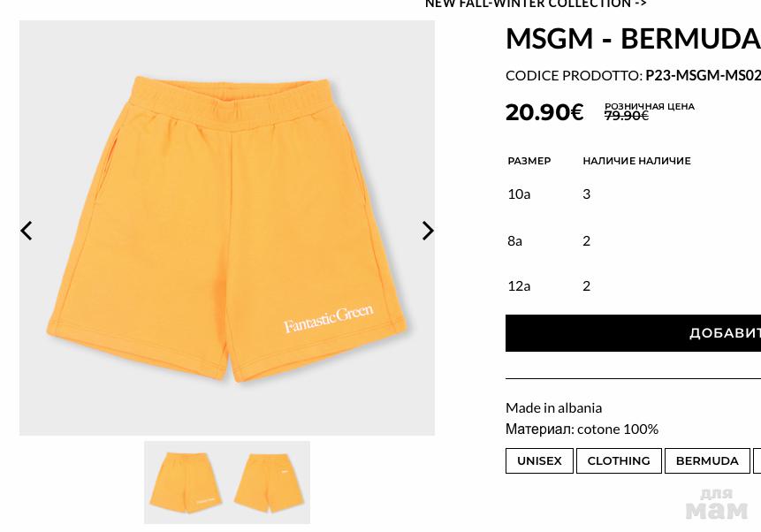Select the front view shorts thumbnail
The image size is (761, 532).
tap(186, 483)
